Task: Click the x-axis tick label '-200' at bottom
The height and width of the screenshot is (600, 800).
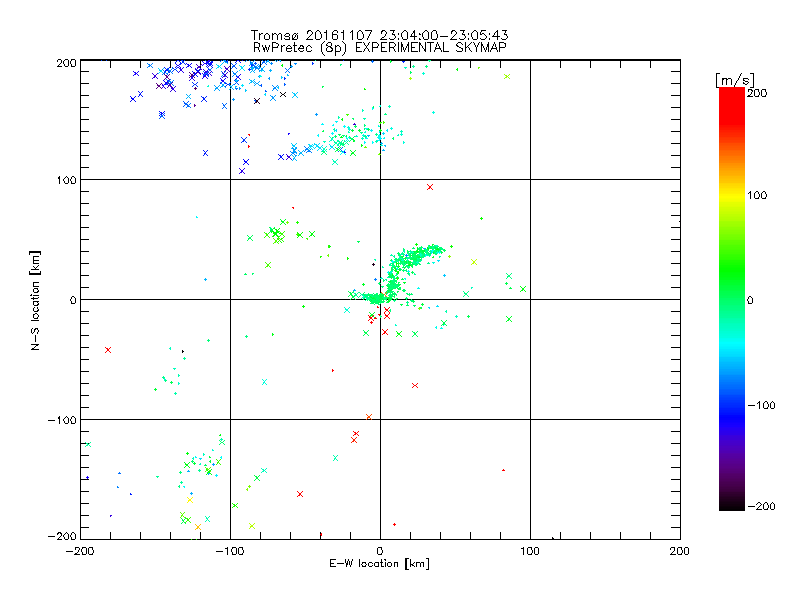Action: click(x=80, y=551)
